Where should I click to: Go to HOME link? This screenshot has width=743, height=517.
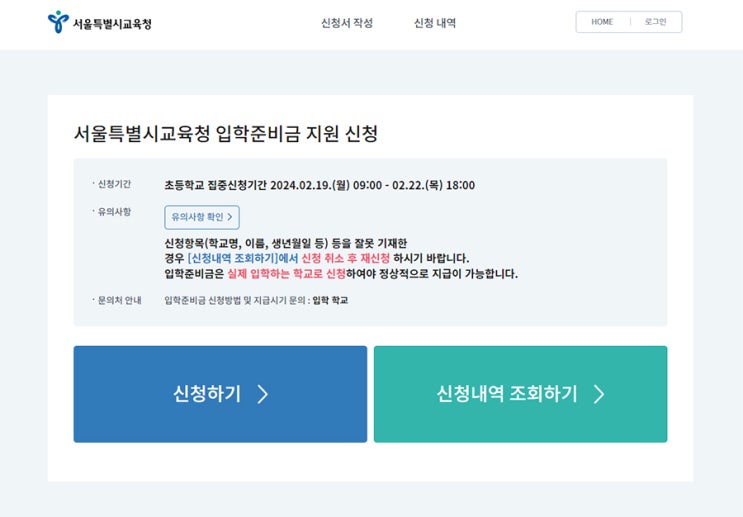coord(602,22)
